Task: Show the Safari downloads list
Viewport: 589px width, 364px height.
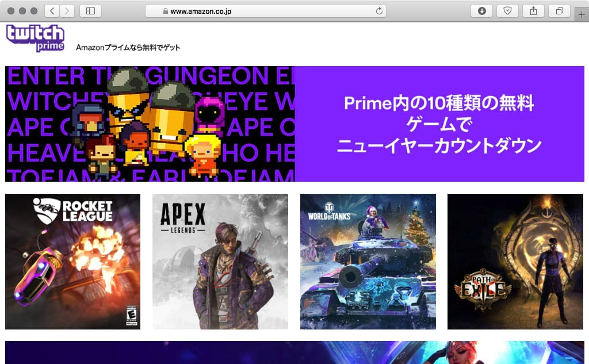Action: point(481,11)
